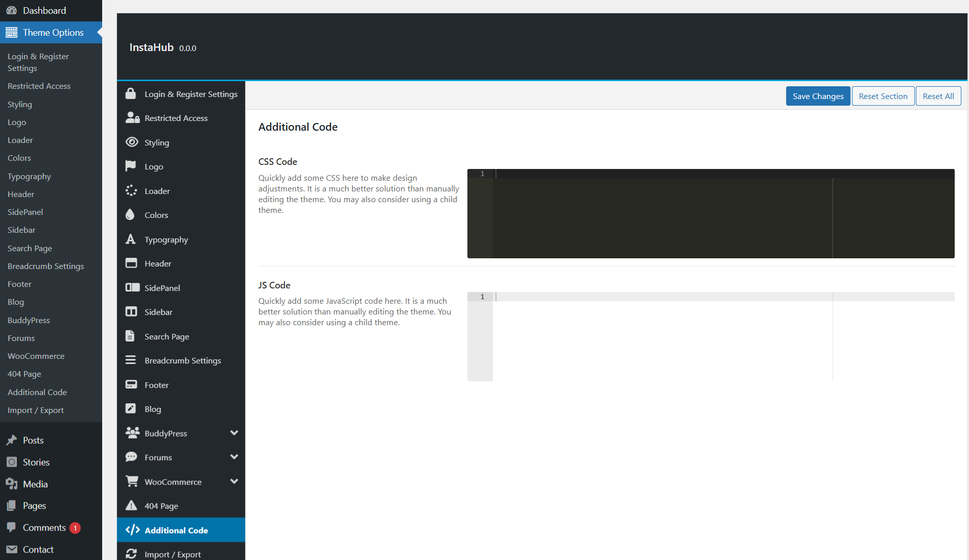
Task: Click the Reset Section button
Action: pyautogui.click(x=883, y=96)
